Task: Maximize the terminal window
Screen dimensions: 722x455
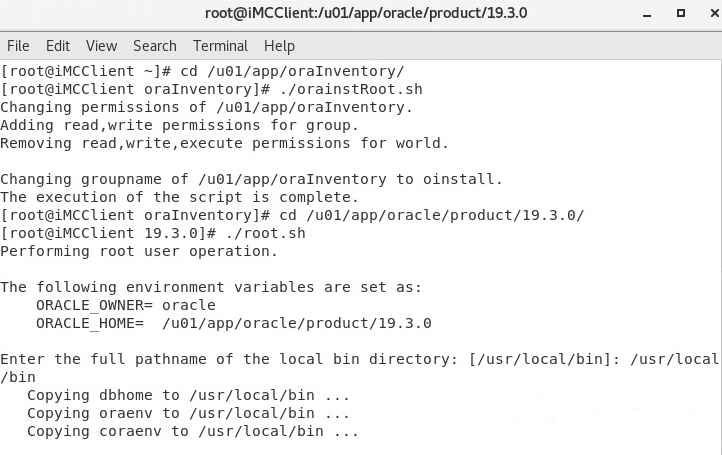Action: tap(681, 13)
